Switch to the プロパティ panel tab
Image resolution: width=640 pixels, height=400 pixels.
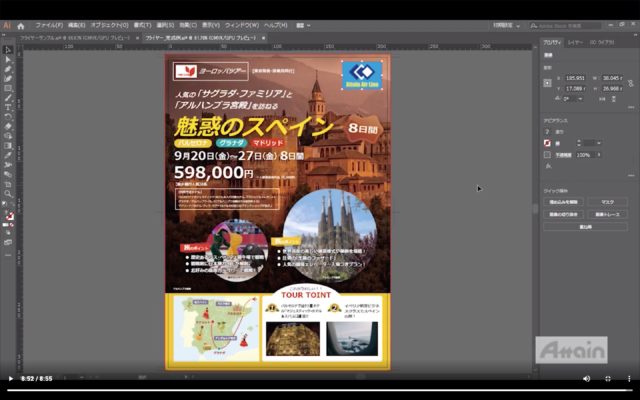click(552, 42)
